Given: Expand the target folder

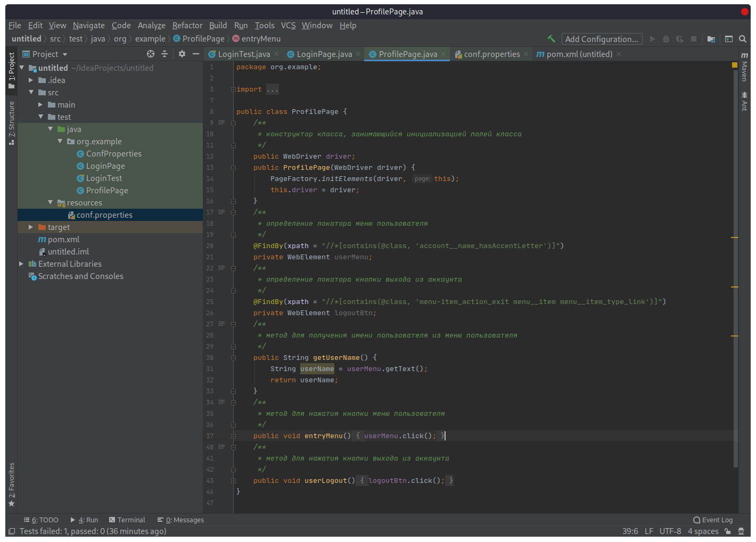Looking at the screenshot, I should click(x=30, y=227).
